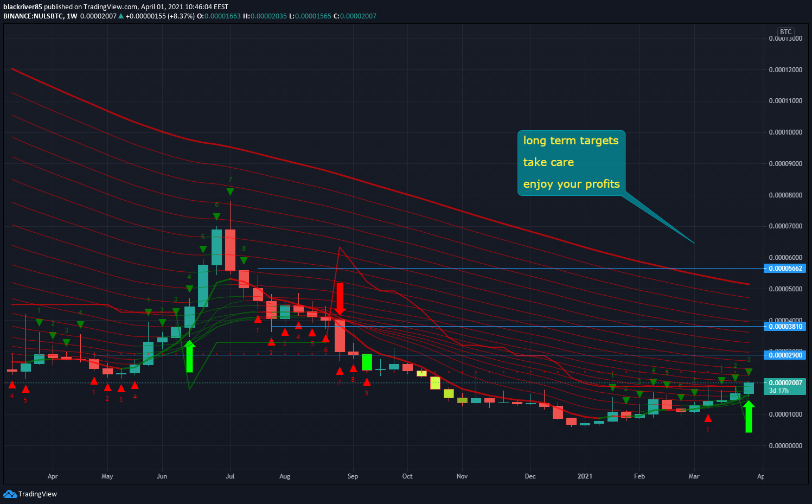Click the Dec label on time axis
812x504 pixels.
pyautogui.click(x=530, y=476)
